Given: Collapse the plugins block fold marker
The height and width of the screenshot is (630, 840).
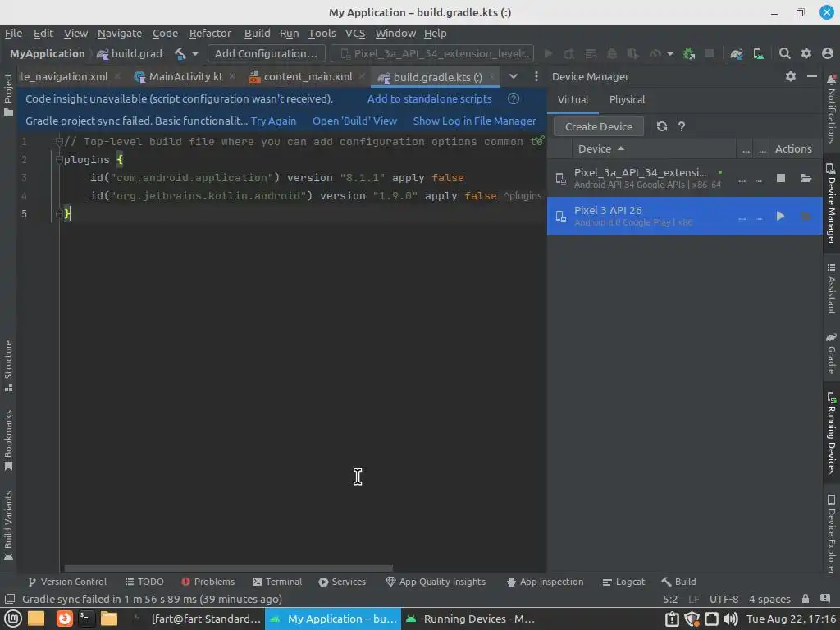Looking at the screenshot, I should (59, 160).
